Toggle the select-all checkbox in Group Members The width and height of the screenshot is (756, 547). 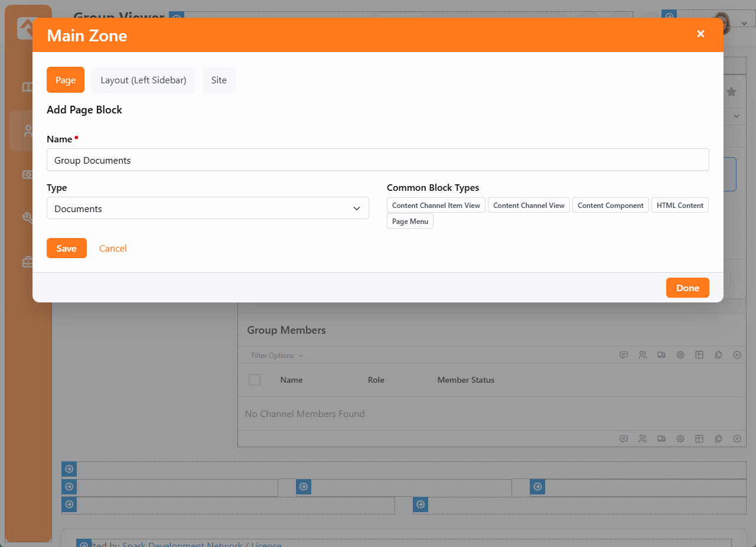255,380
